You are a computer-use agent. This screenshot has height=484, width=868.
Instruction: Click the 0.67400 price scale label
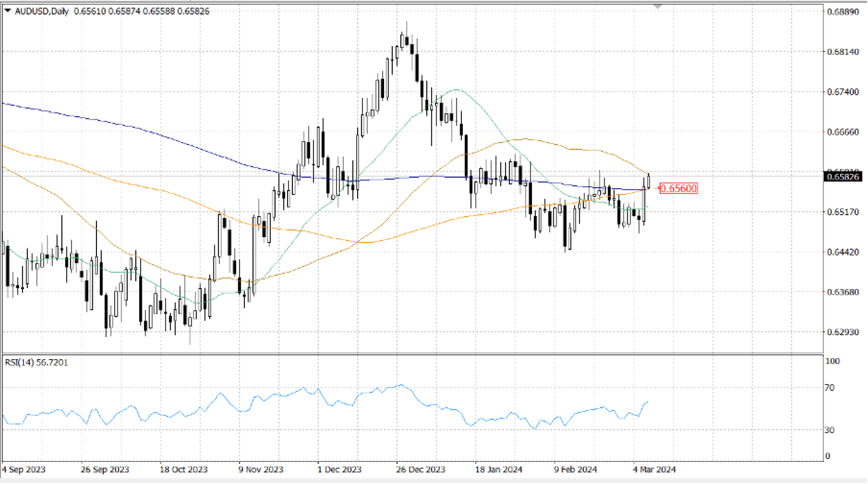(x=842, y=92)
